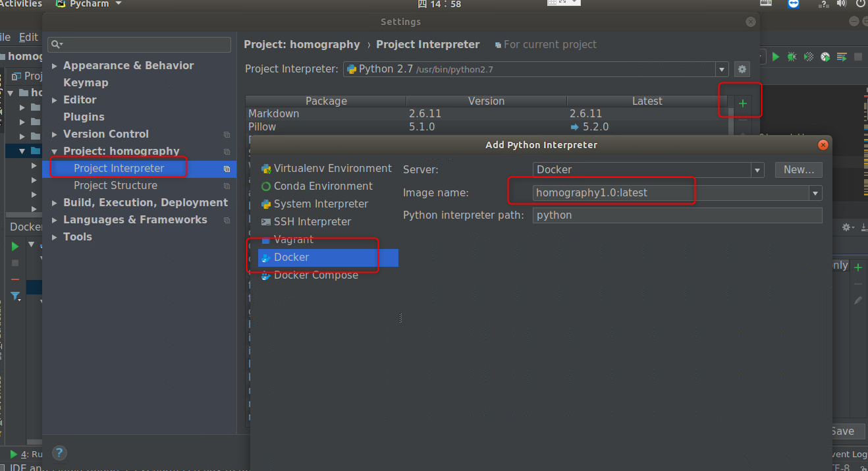Image resolution: width=868 pixels, height=471 pixels.
Task: Sort packages by Package column header
Action: 326,101
